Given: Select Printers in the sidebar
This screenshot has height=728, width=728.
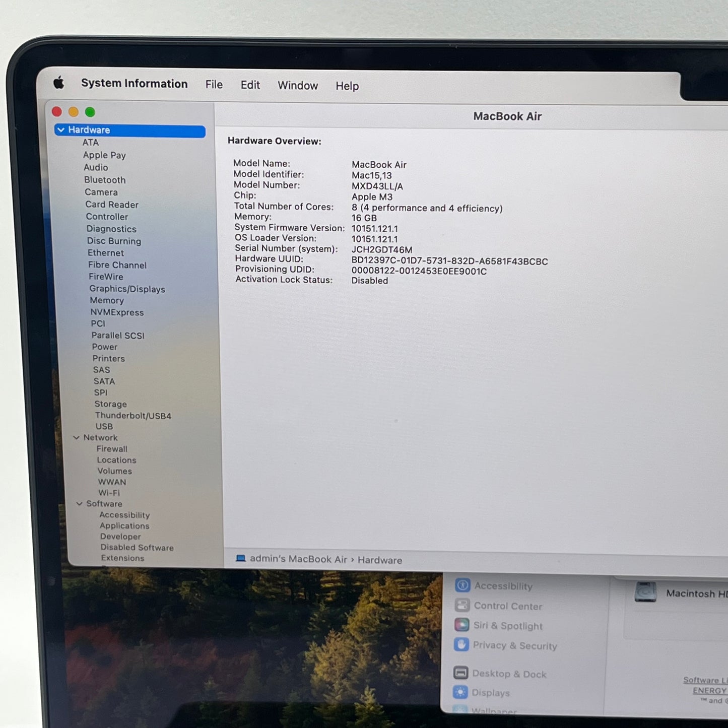Looking at the screenshot, I should pyautogui.click(x=109, y=358).
